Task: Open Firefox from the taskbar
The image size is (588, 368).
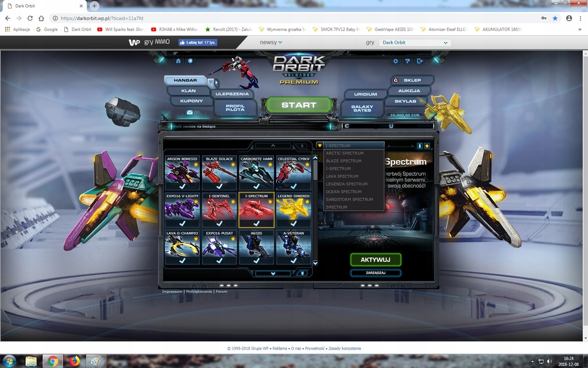Action: [x=74, y=361]
